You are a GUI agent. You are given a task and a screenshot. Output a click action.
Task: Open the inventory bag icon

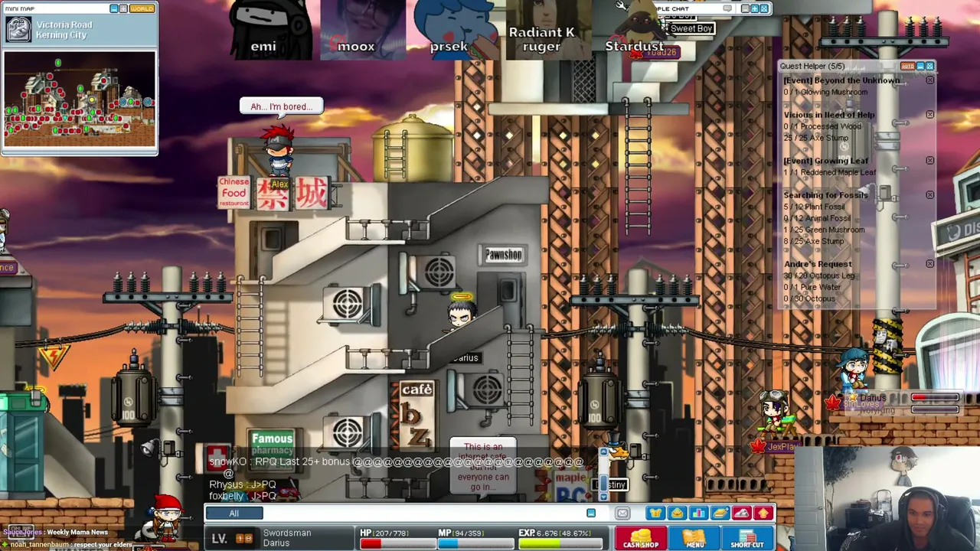(x=677, y=513)
